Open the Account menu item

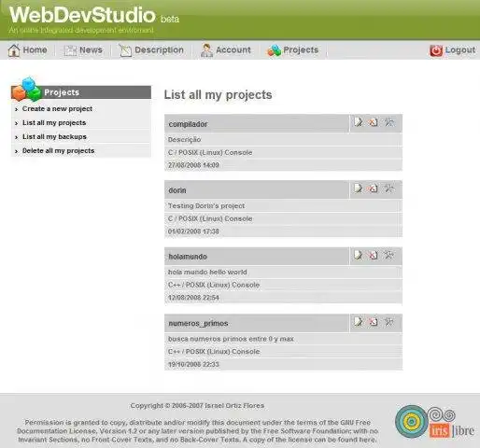click(x=233, y=49)
